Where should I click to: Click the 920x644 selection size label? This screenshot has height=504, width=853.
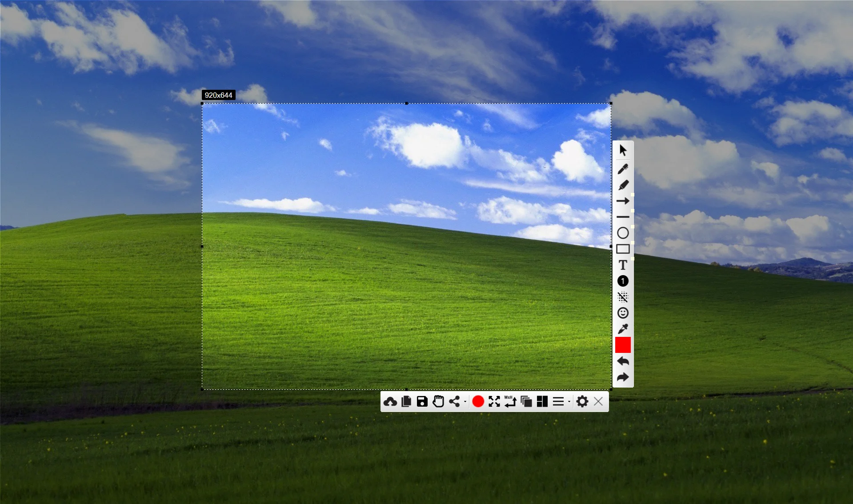[x=218, y=95]
